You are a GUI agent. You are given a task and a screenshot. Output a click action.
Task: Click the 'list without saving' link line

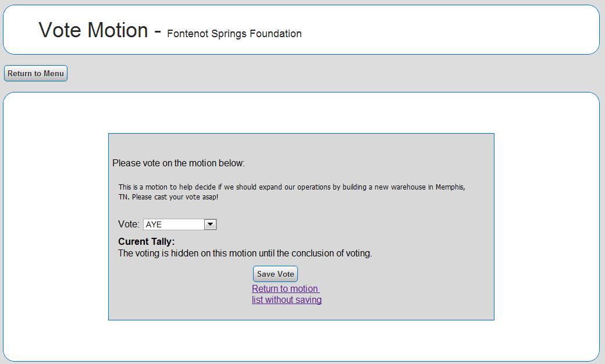(x=286, y=300)
